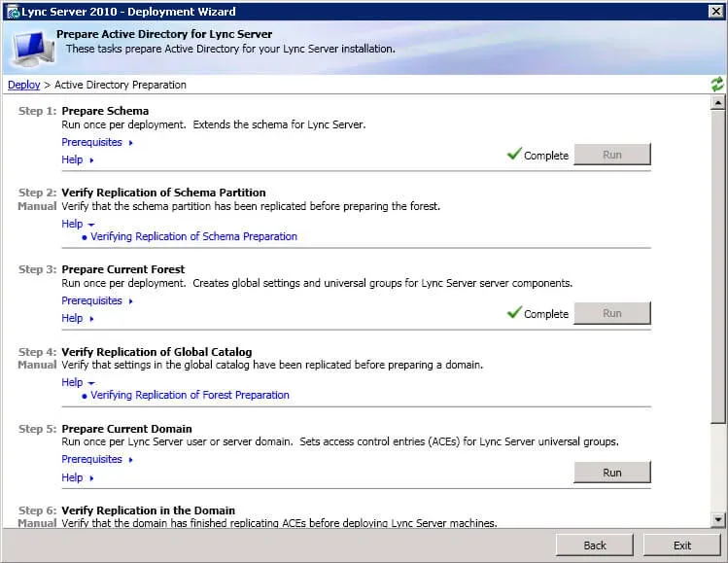Click the vertical scrollbar thumb
The width and height of the screenshot is (728, 563).
pyautogui.click(x=717, y=266)
